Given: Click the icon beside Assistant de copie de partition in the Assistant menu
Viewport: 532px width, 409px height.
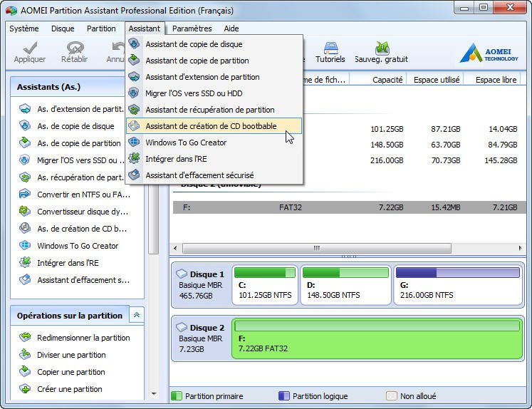Looking at the screenshot, I should coord(135,60).
